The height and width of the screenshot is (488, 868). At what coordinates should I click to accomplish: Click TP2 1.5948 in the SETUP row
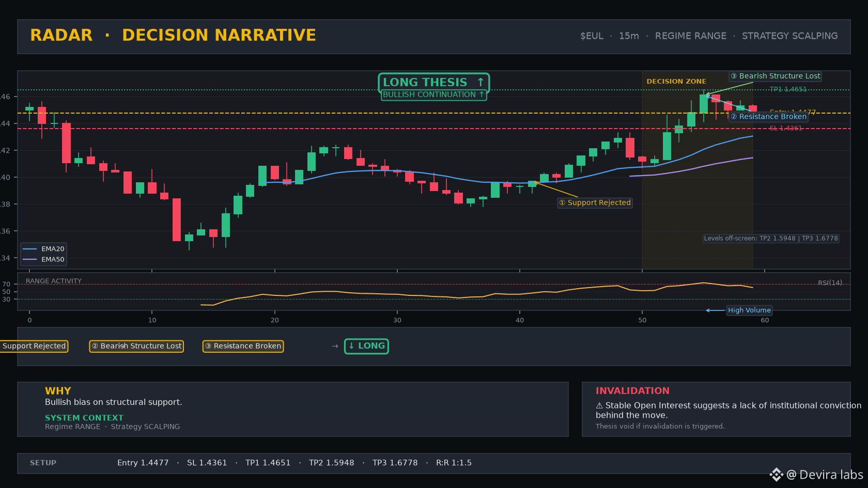(331, 463)
